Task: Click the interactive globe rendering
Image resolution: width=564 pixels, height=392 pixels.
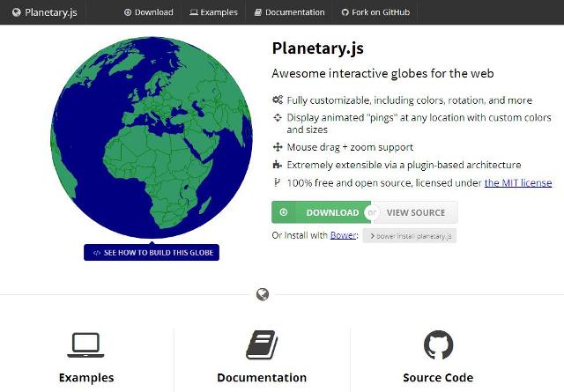Action: pos(152,137)
